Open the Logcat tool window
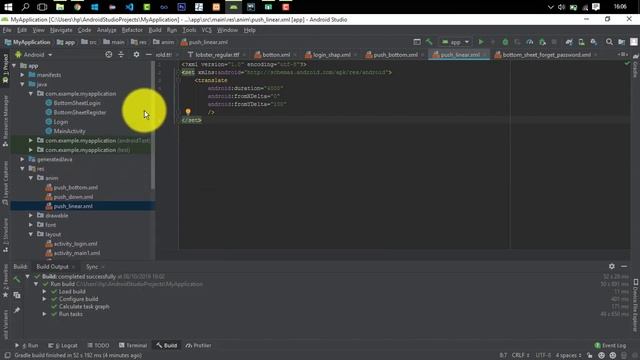Screen dimensions: 640x360 pyautogui.click(x=63, y=345)
